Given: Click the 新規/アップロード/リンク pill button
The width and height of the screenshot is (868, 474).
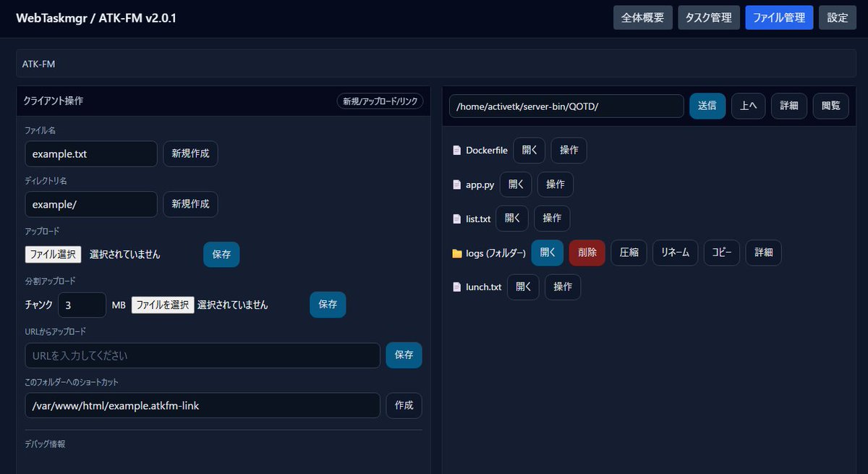Looking at the screenshot, I should pyautogui.click(x=380, y=101).
